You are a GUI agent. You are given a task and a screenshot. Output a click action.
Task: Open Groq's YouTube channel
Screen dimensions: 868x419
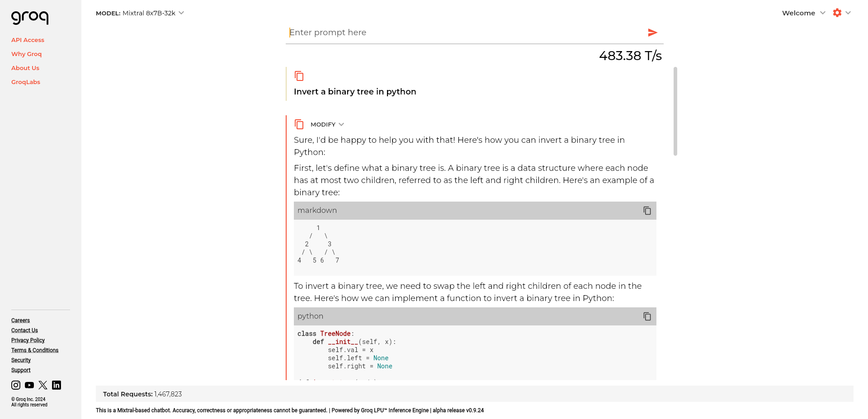coord(29,385)
